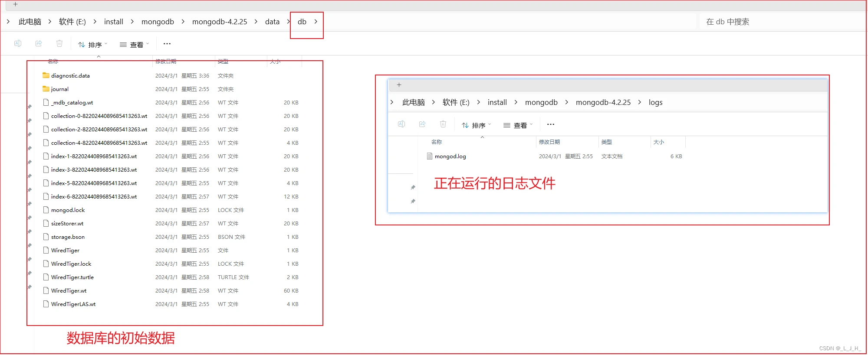Viewport: 868px width, 355px height.
Task: Click the share icon in the logs window
Action: [x=422, y=124]
